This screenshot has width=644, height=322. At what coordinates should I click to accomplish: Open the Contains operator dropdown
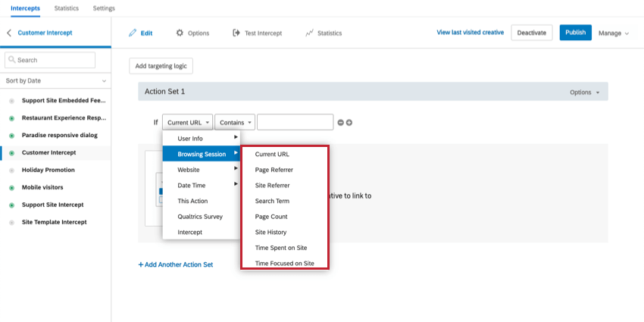click(234, 122)
